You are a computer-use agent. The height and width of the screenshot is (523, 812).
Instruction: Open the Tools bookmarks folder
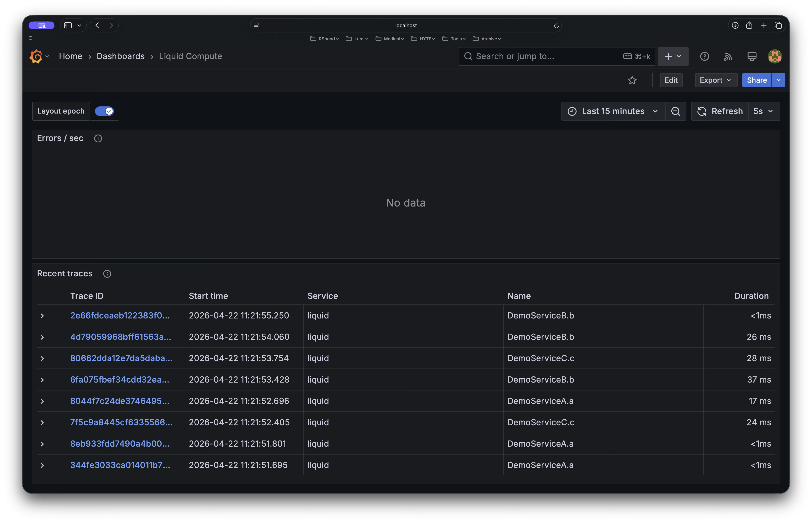pyautogui.click(x=454, y=39)
